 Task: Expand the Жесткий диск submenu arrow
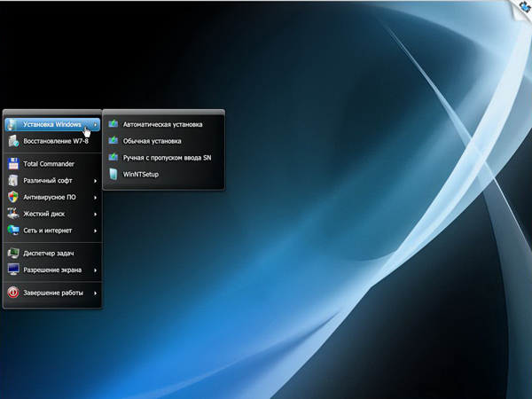click(96, 214)
